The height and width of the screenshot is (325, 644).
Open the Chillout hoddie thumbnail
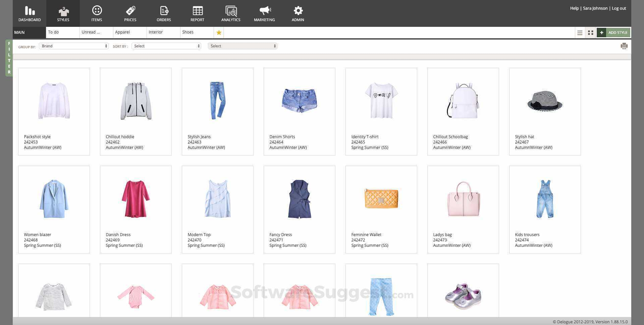(x=136, y=101)
